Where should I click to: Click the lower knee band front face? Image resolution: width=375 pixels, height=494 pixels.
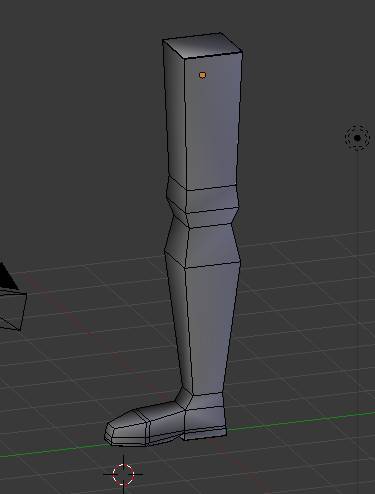pos(211,218)
